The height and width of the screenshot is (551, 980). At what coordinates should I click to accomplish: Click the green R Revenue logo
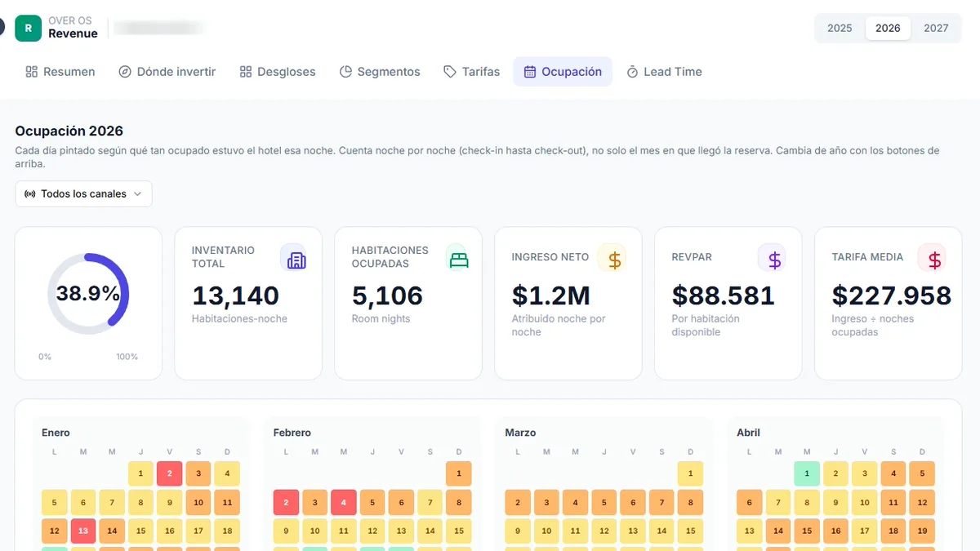(29, 28)
